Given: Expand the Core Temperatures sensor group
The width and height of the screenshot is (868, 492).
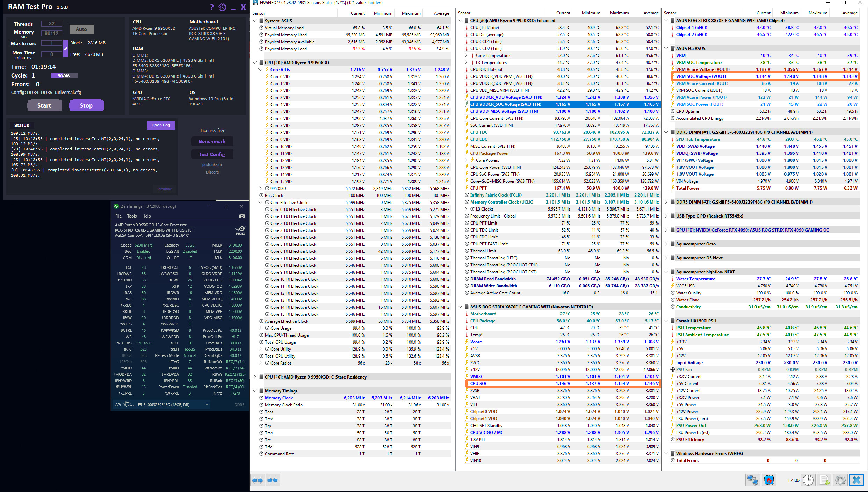Looking at the screenshot, I should pyautogui.click(x=466, y=55).
